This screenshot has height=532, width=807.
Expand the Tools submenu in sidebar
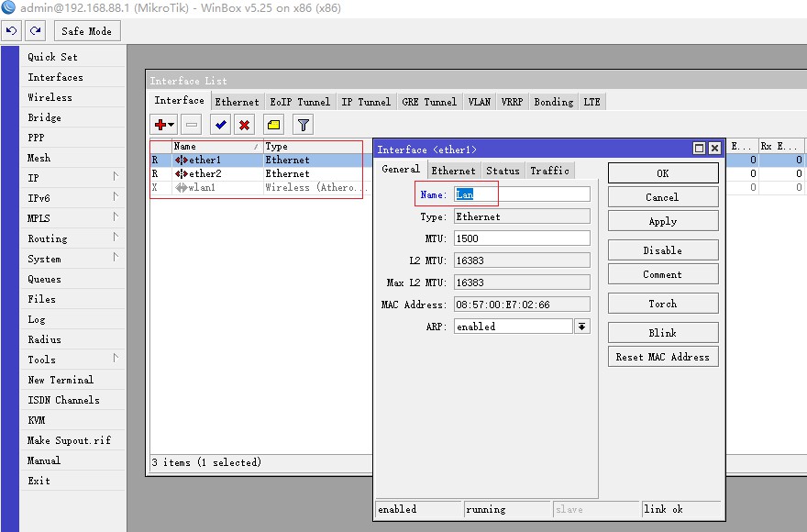tap(73, 360)
